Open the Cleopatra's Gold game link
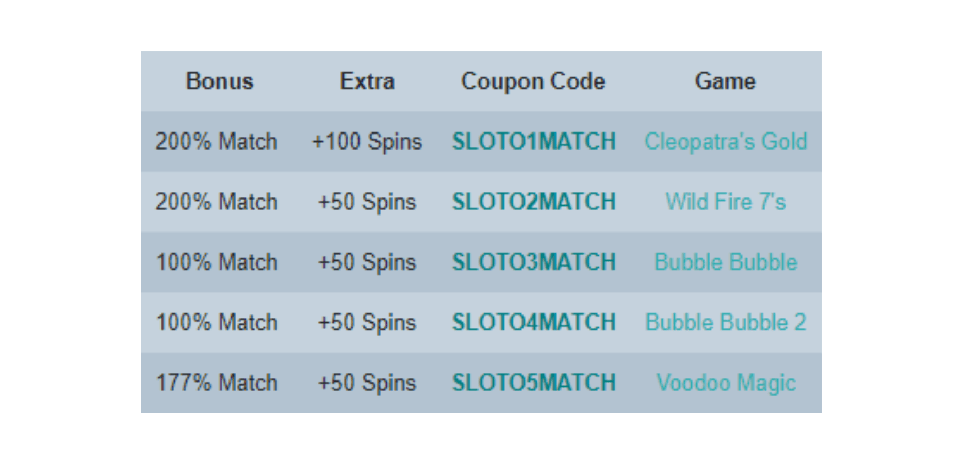Image resolution: width=980 pixels, height=464 pixels. 726,141
